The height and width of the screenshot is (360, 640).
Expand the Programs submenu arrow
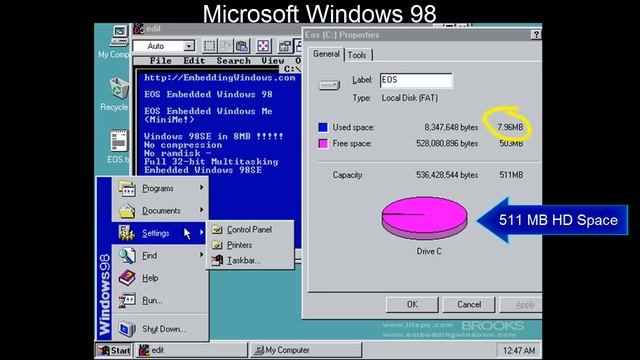tap(202, 187)
